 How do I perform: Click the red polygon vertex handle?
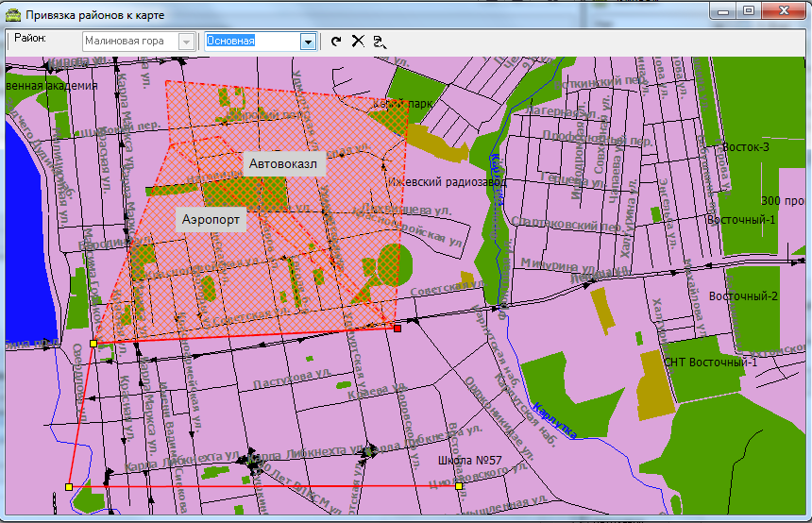(398, 328)
